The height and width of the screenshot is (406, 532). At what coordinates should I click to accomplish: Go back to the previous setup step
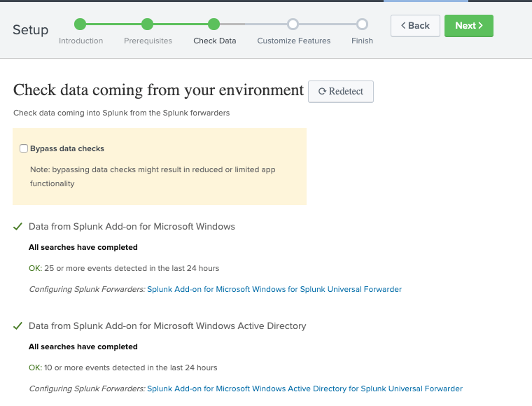coord(415,26)
